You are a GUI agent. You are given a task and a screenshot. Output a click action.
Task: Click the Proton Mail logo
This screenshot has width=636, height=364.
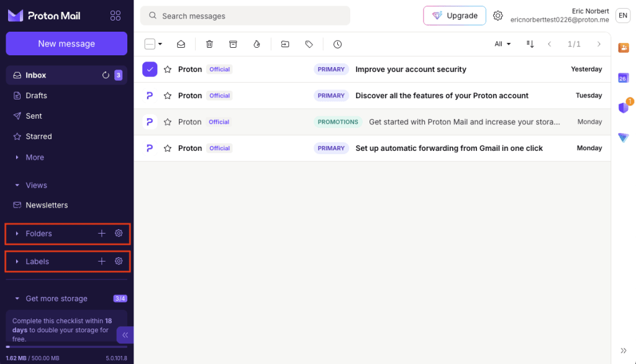44,16
